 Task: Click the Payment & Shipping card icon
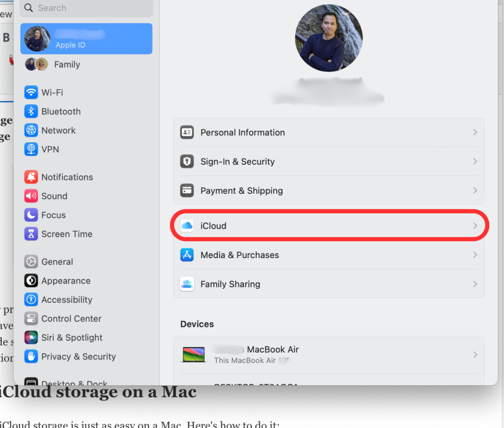point(187,191)
